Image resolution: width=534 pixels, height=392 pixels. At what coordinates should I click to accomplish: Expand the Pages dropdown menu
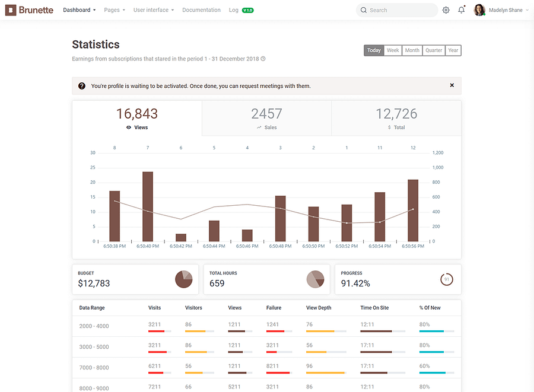pyautogui.click(x=115, y=10)
